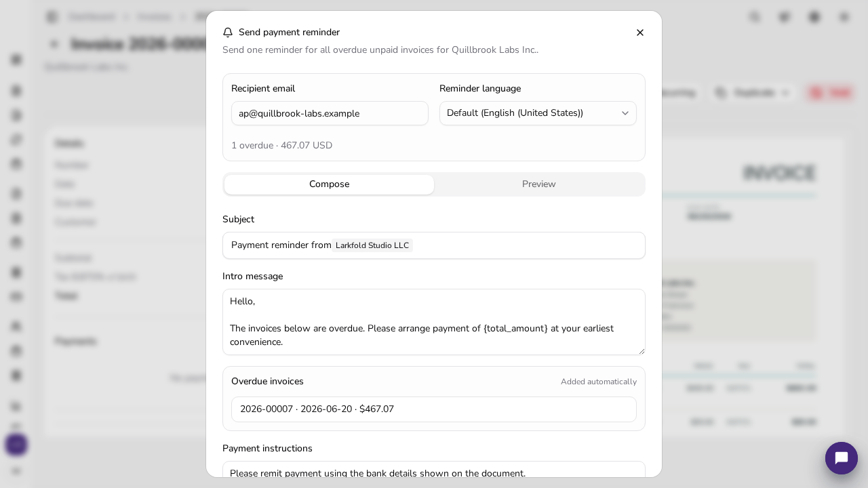
Task: Click the back arrow beside the invoice title
Action: point(54,45)
